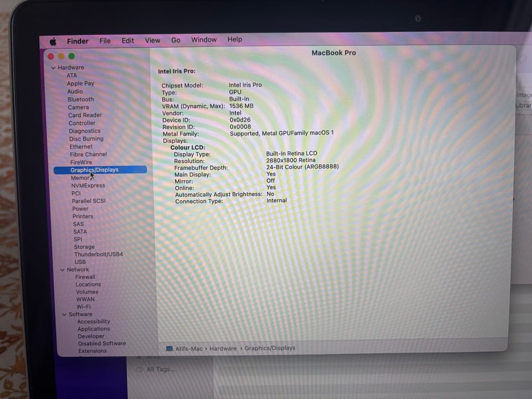This screenshot has height=399, width=532.
Task: Select Apple Pay in the sidebar
Action: pyautogui.click(x=80, y=84)
